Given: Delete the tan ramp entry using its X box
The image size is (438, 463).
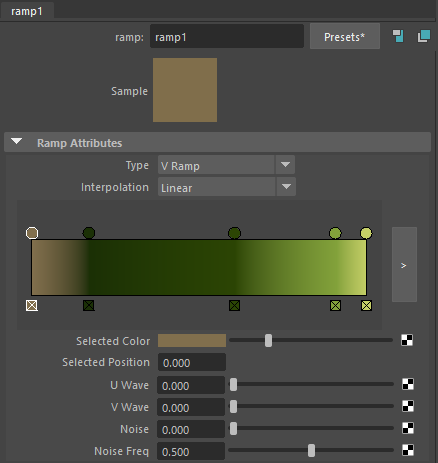Looking at the screenshot, I should [x=32, y=305].
